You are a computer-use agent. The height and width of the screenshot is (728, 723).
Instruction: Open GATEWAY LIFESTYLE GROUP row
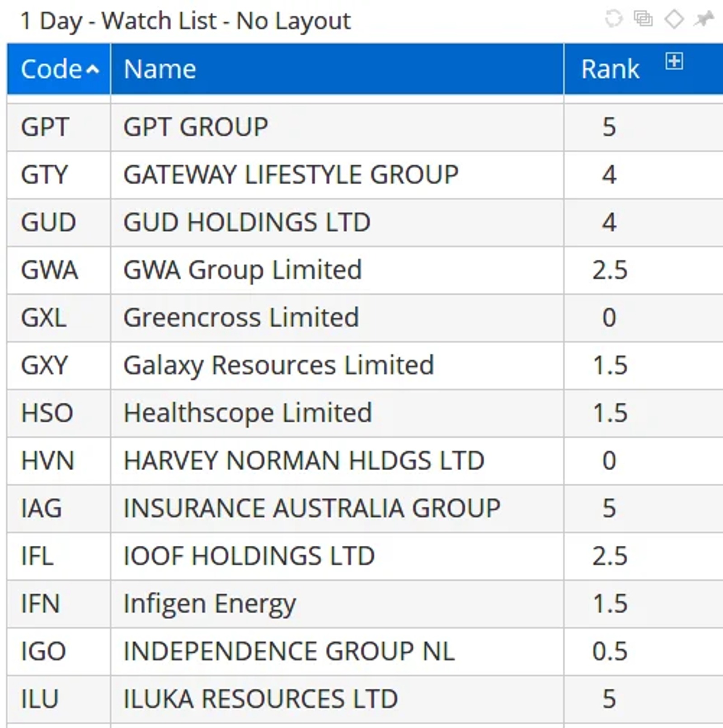337,175
